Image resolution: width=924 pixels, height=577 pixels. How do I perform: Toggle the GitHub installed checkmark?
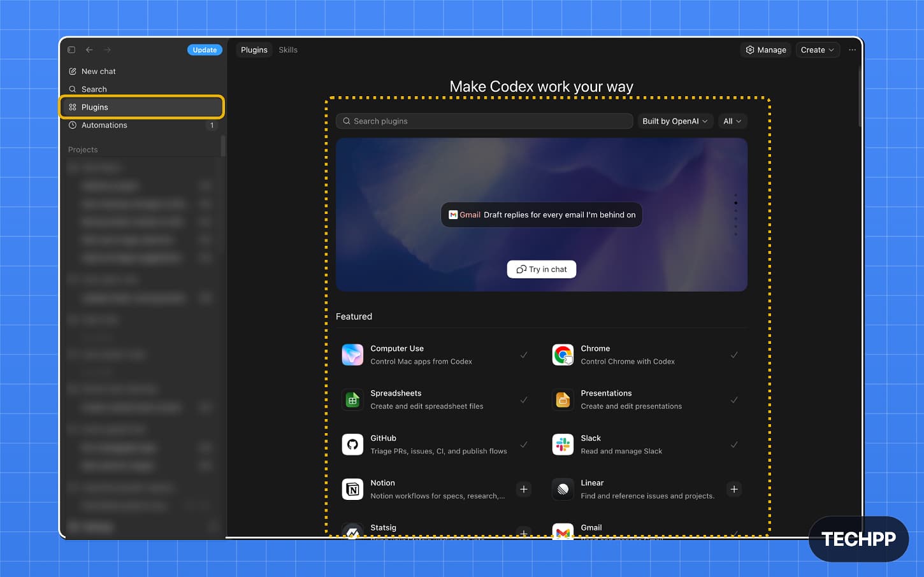[524, 445]
